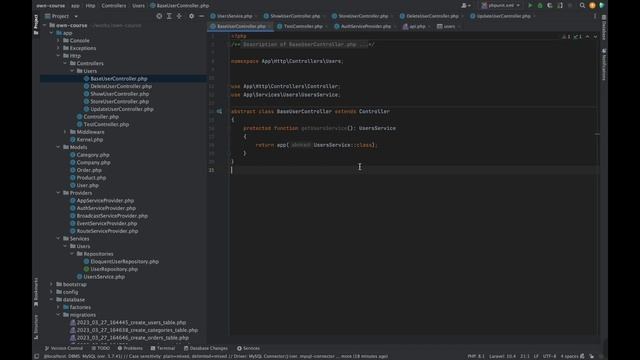The image size is (640, 360).
Task: Click warnings count indicator in editor corner
Action: 567,37
